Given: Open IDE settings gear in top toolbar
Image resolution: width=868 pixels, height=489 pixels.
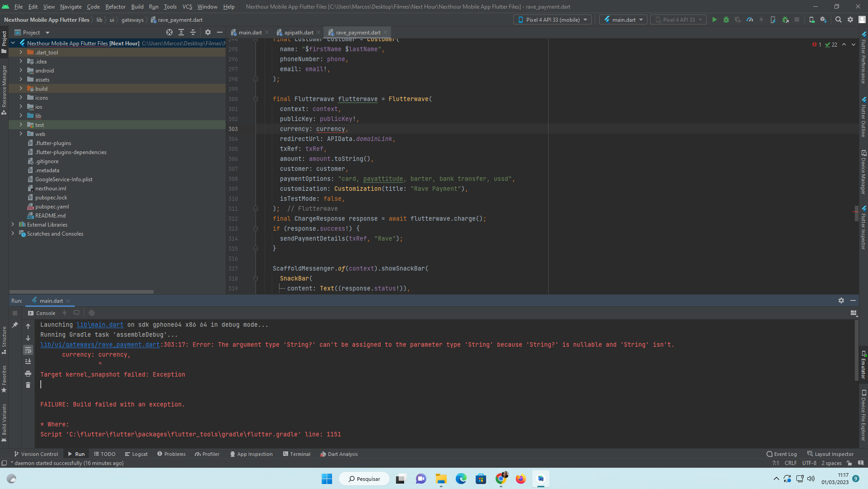Looking at the screenshot, I should [850, 20].
